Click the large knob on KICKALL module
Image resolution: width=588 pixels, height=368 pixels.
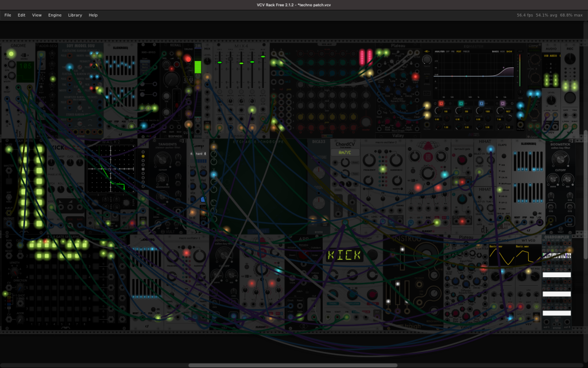click(172, 79)
